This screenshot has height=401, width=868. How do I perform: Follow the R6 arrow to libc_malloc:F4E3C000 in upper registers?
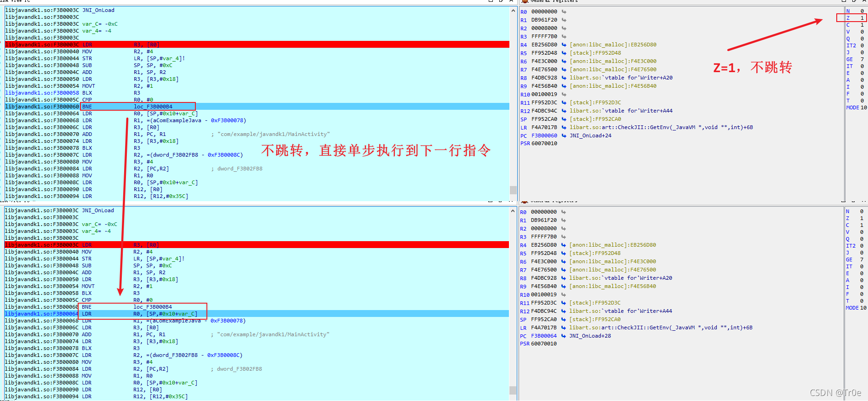click(x=564, y=61)
